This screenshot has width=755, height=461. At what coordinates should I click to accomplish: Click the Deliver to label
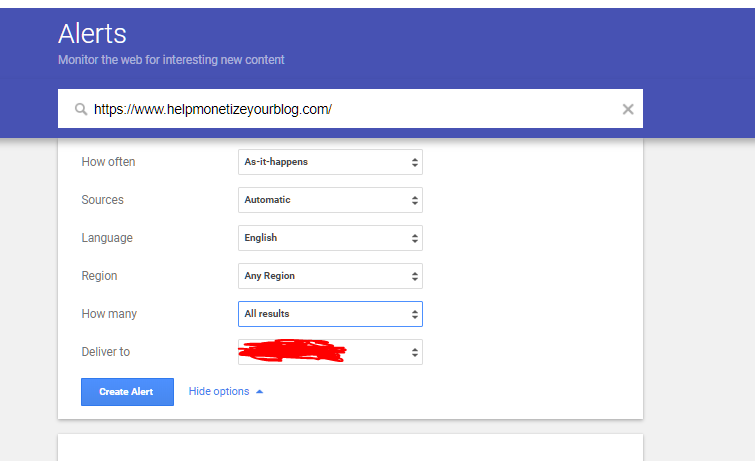tap(106, 352)
